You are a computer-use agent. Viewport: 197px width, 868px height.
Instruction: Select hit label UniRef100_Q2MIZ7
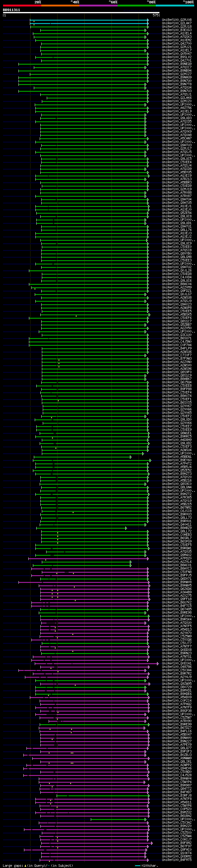177,74
